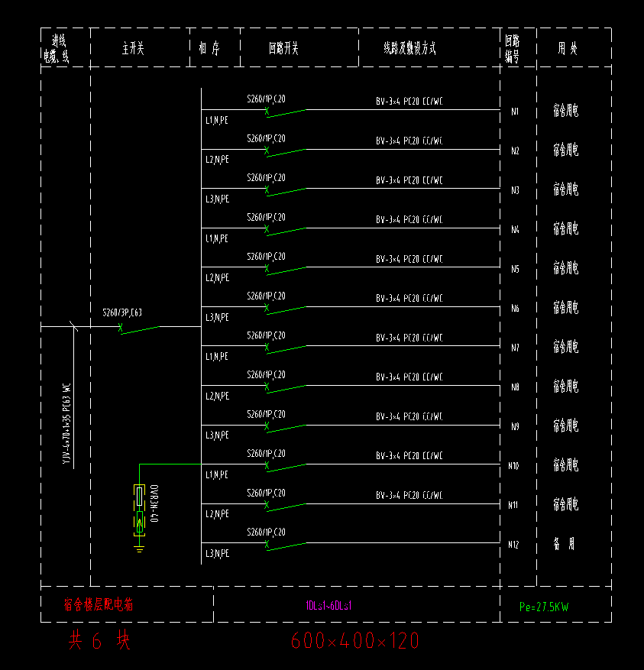
Task: Select the BV-3x4 PC20 CC/WC label on circuit N11
Action: 409,495
